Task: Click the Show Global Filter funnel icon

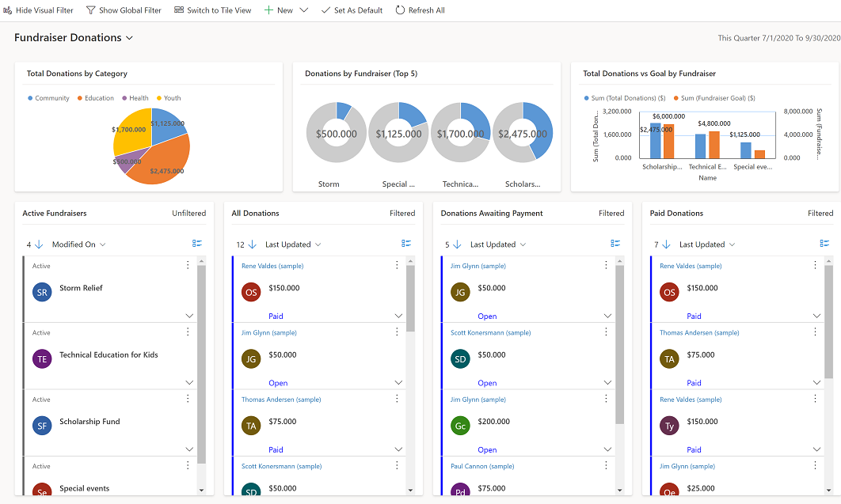Action: pos(91,10)
